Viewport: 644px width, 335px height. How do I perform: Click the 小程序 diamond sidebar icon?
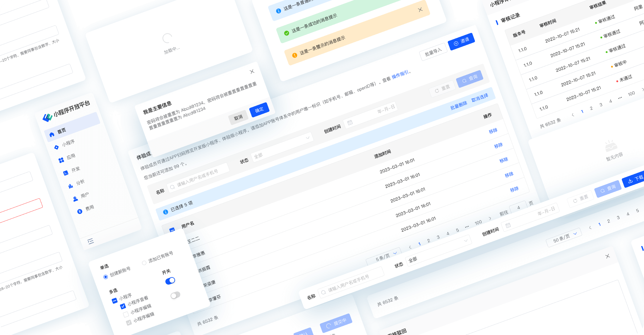pyautogui.click(x=56, y=147)
